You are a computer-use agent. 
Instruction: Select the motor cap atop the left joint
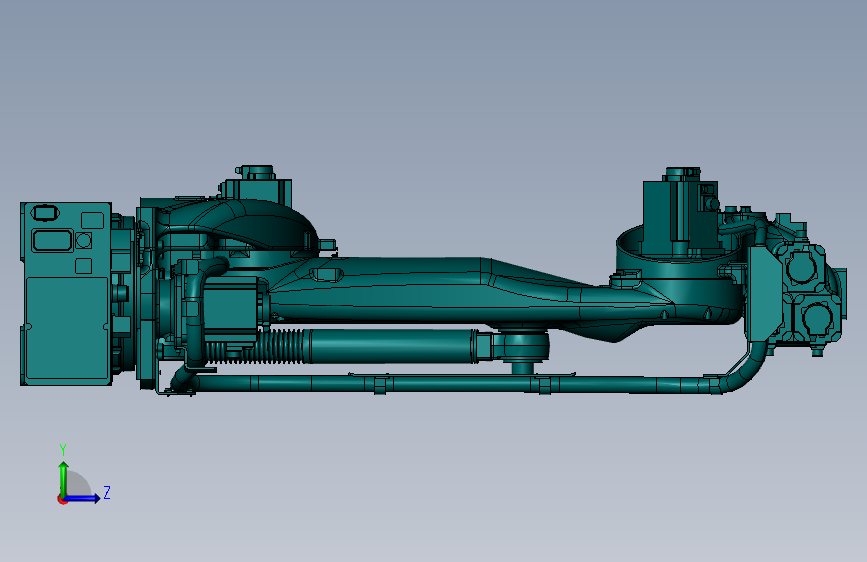pos(256,171)
